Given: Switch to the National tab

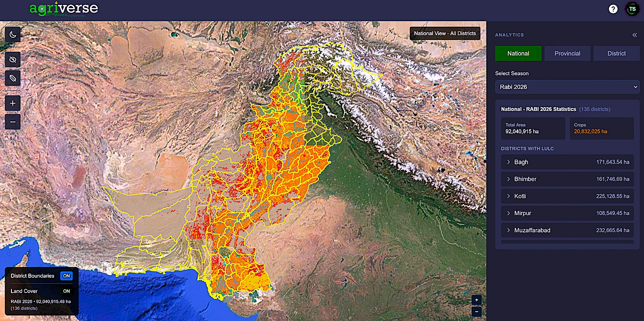Looking at the screenshot, I should pyautogui.click(x=518, y=53).
